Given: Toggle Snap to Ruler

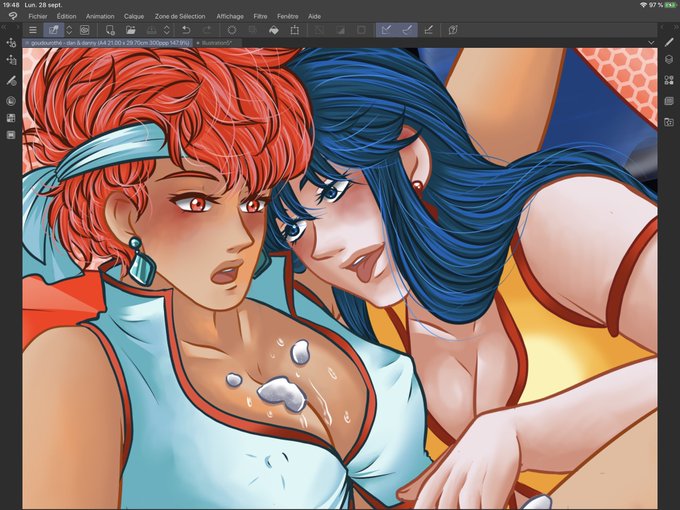Looking at the screenshot, I should (386, 30).
